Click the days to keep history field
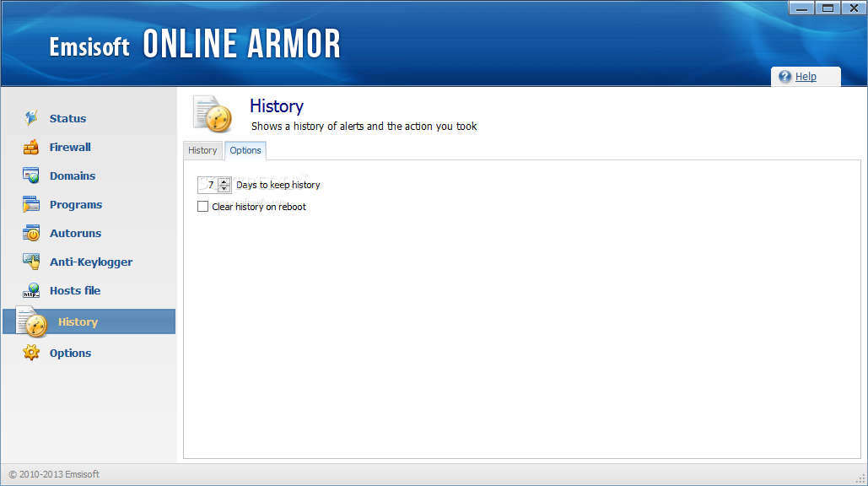Viewport: 868px width, 486px height. click(x=208, y=185)
